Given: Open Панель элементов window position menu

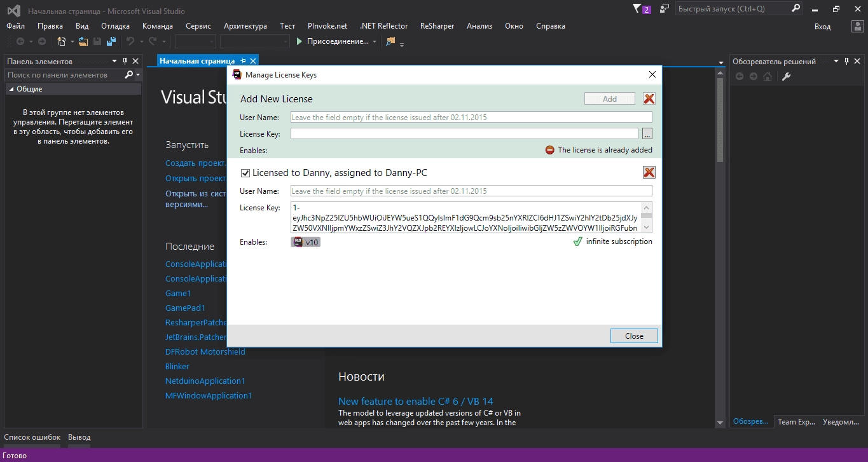Looking at the screenshot, I should pyautogui.click(x=114, y=61).
